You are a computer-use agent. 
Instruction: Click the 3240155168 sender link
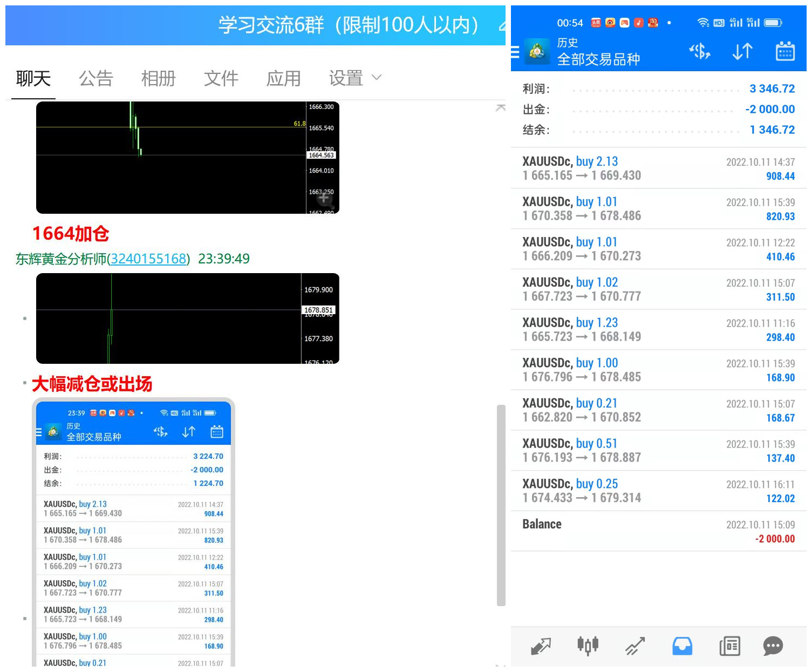tap(148, 259)
